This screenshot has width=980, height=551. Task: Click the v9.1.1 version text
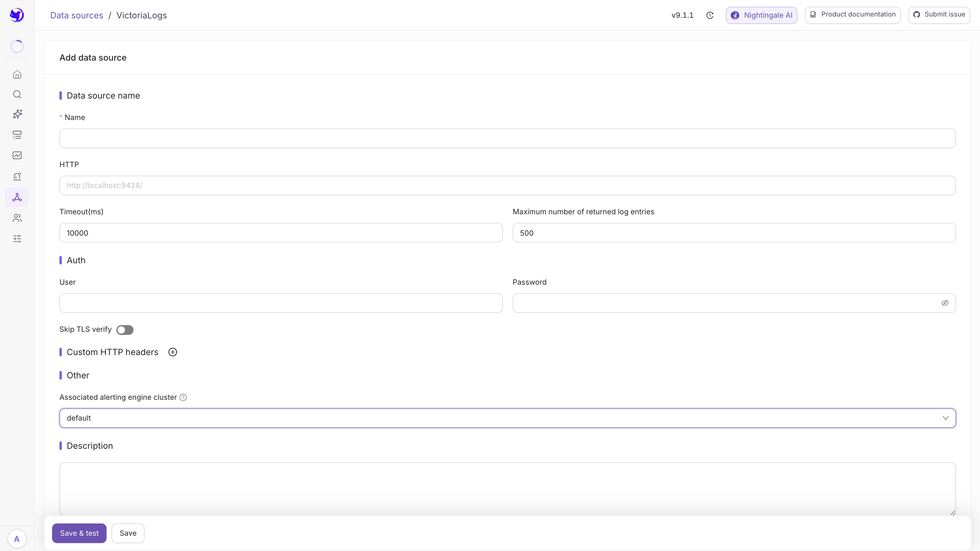[x=682, y=15]
